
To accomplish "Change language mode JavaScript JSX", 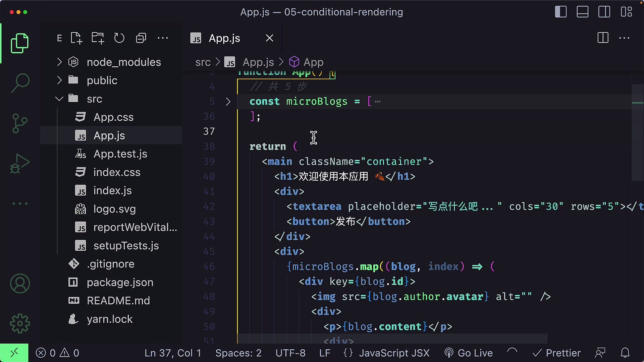I will pyautogui.click(x=394, y=353).
